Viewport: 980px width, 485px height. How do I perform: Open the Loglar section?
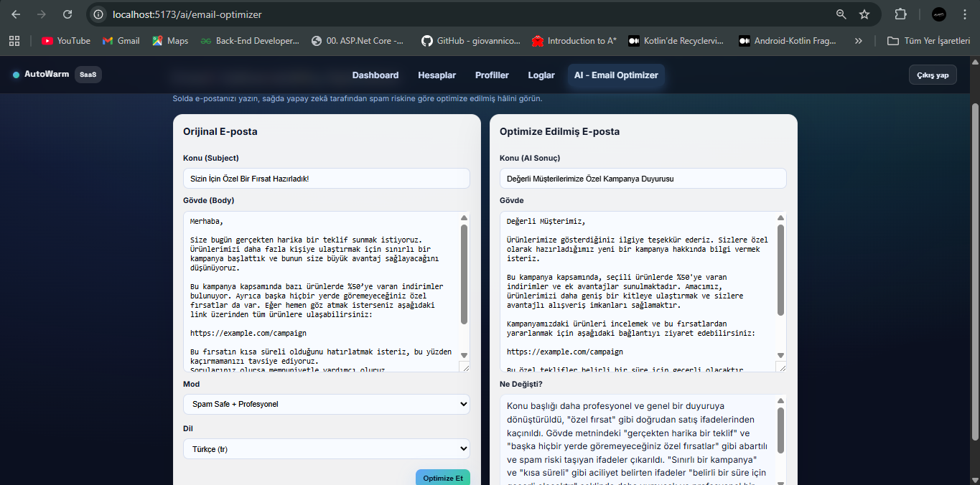point(541,75)
